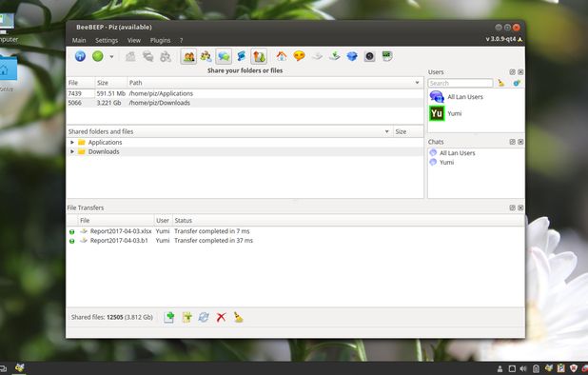Click the blue open box icon

pyautogui.click(x=352, y=56)
